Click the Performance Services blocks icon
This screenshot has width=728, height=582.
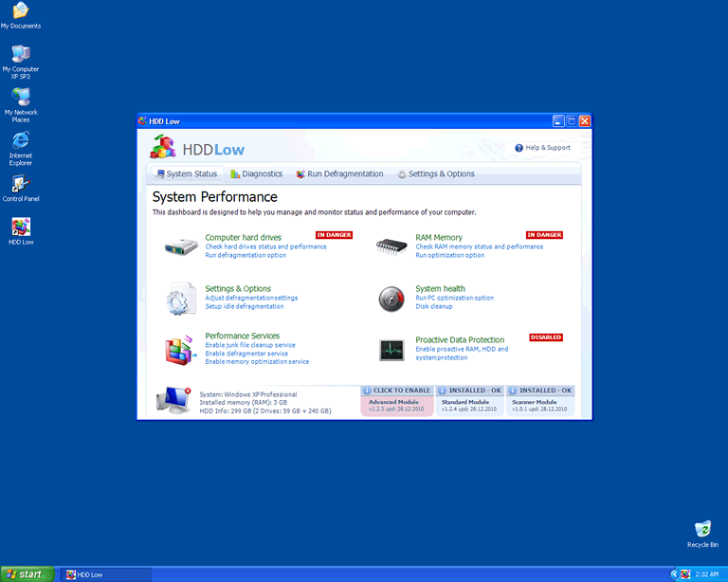tap(179, 350)
